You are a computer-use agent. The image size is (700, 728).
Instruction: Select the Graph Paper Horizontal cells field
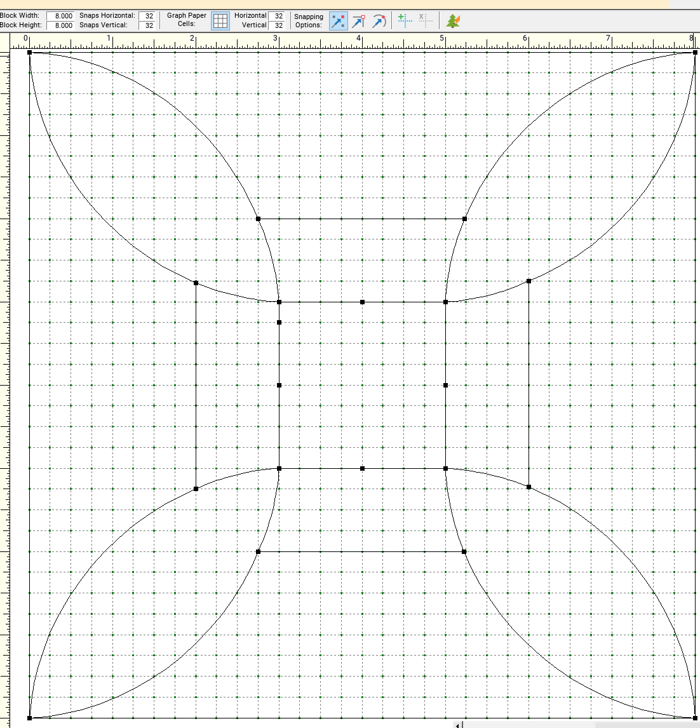[278, 16]
